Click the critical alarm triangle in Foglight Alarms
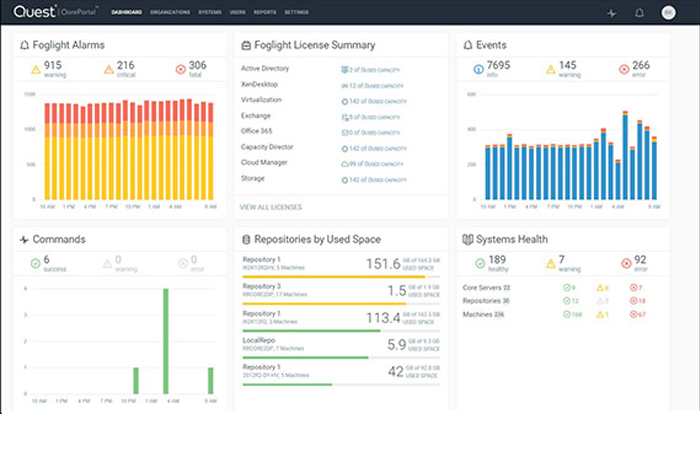 click(x=109, y=70)
